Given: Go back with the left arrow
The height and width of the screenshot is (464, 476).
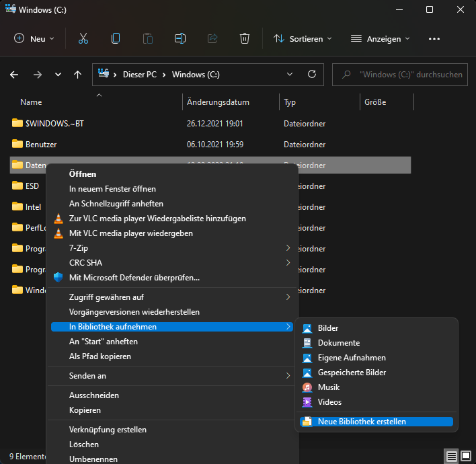Looking at the screenshot, I should click(x=14, y=75).
